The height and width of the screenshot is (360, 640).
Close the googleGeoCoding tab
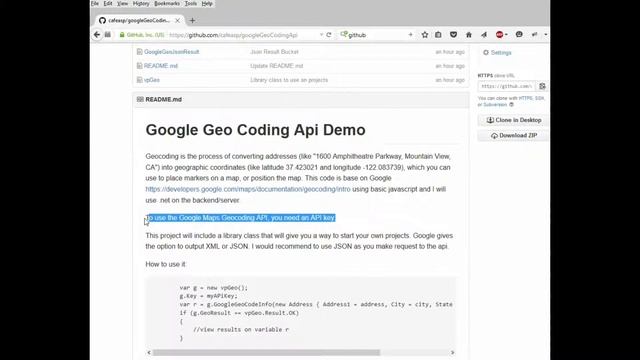coord(177,20)
